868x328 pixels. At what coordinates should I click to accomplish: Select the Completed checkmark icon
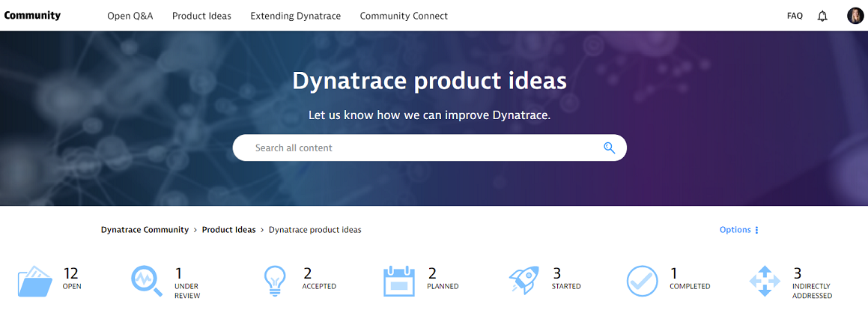[642, 281]
